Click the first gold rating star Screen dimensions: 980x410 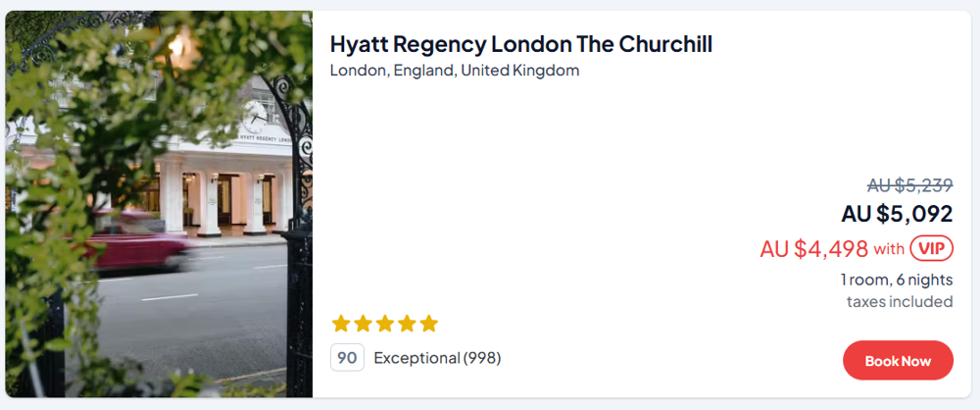click(x=341, y=324)
